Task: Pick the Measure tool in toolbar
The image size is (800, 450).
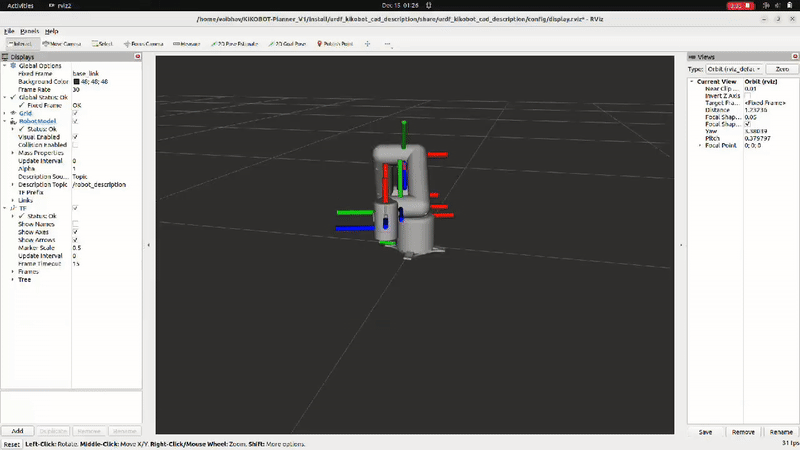Action: 186,44
